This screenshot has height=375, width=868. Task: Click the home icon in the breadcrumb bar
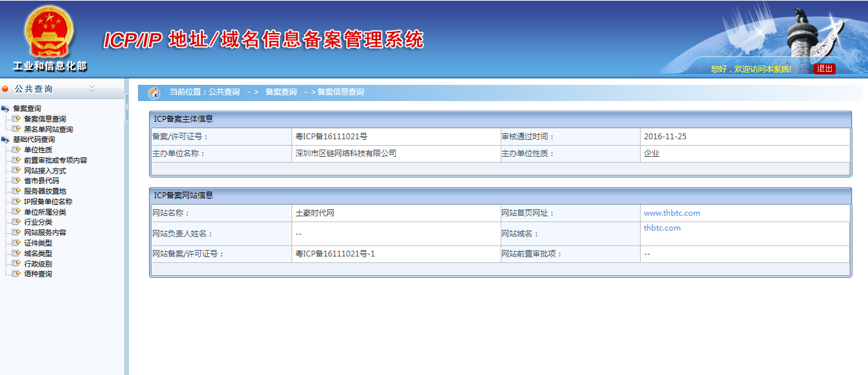pos(154,93)
